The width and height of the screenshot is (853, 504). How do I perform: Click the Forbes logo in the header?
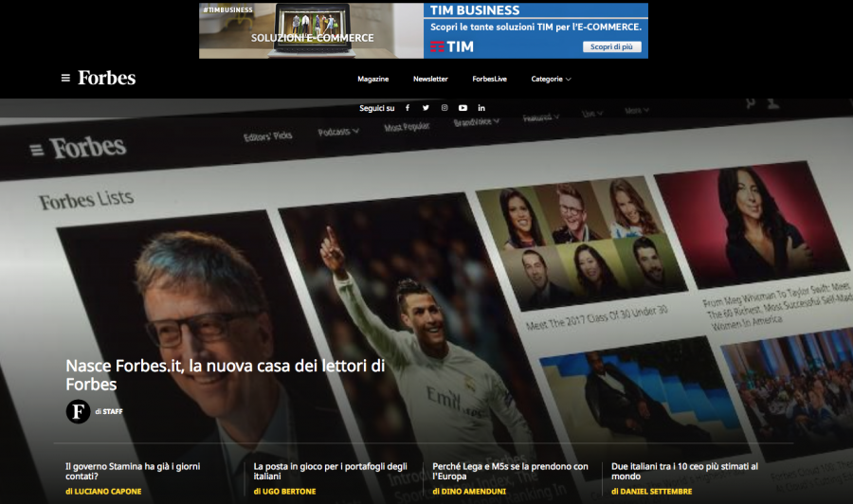(106, 78)
